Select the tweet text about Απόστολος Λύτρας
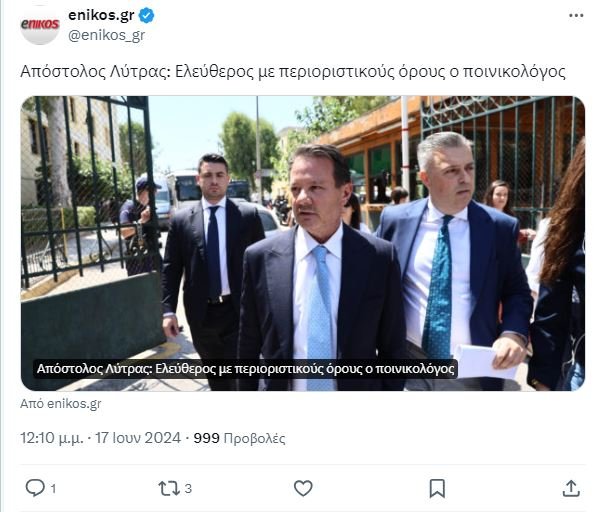Image resolution: width=598 pixels, height=512 pixels. tap(293, 71)
